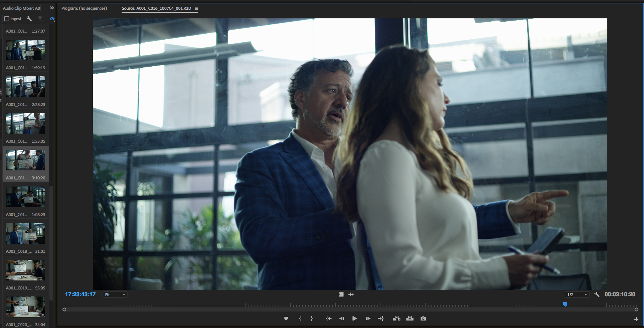The height and width of the screenshot is (328, 644).
Task: Switch to Program (no sequences) tab
Action: [x=84, y=8]
